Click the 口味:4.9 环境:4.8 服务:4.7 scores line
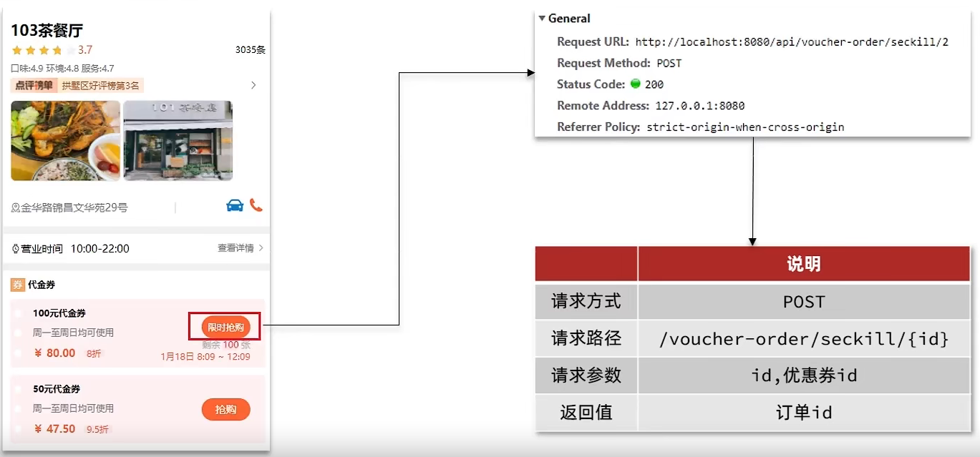This screenshot has width=980, height=457. click(x=62, y=69)
